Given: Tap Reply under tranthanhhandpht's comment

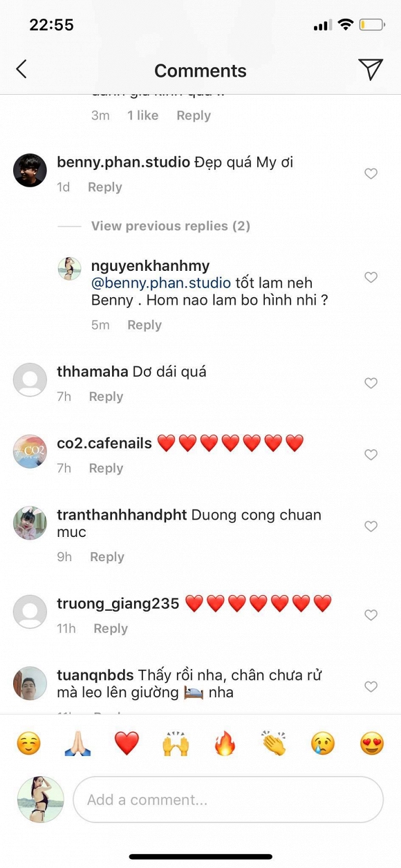Looking at the screenshot, I should pyautogui.click(x=106, y=556).
